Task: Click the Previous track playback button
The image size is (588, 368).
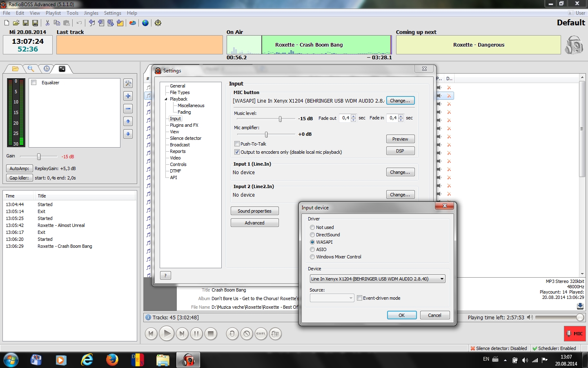Action: 151,334
